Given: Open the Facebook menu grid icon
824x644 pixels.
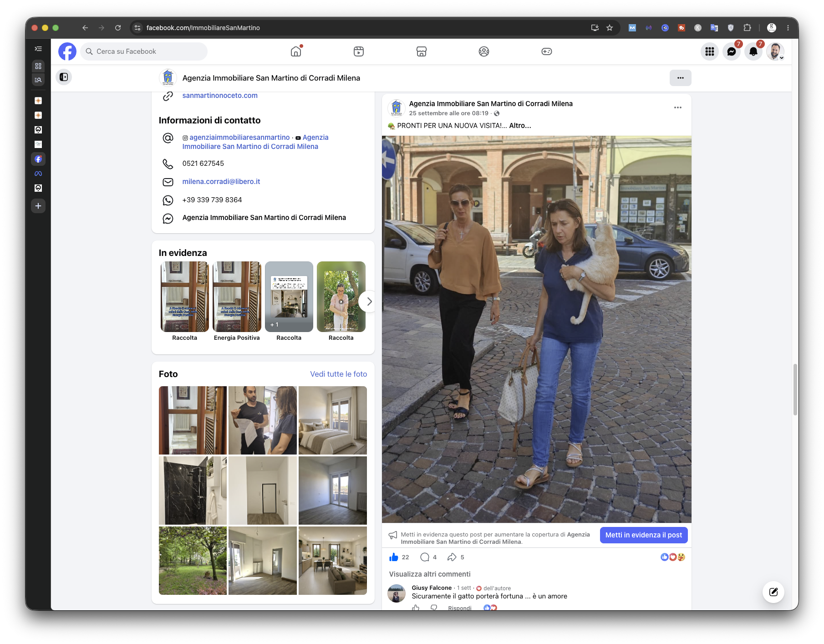Looking at the screenshot, I should 710,51.
